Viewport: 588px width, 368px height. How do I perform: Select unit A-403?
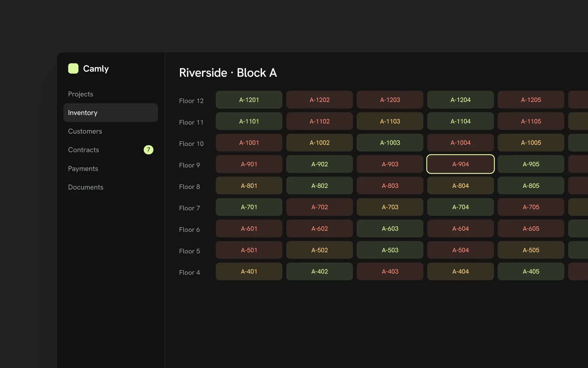tap(390, 272)
